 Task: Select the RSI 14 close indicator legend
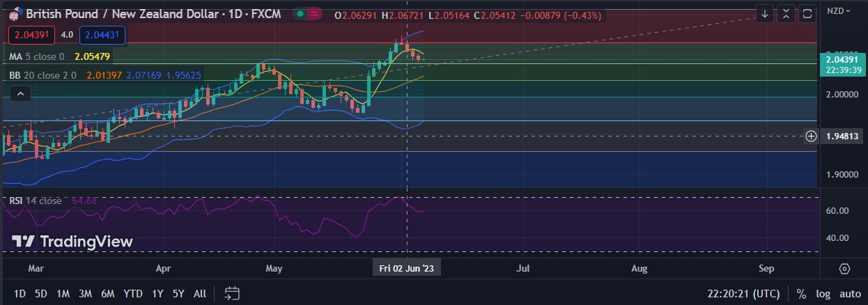pyautogui.click(x=35, y=201)
